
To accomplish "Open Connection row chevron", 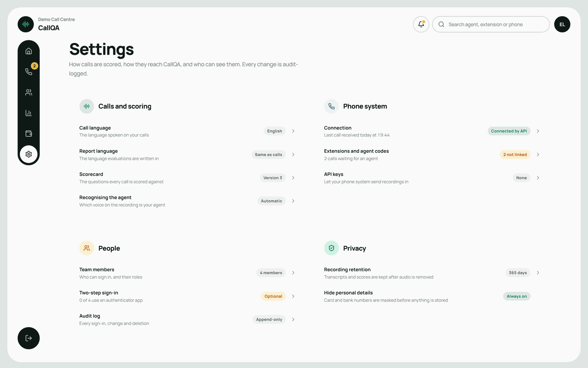I will point(538,131).
